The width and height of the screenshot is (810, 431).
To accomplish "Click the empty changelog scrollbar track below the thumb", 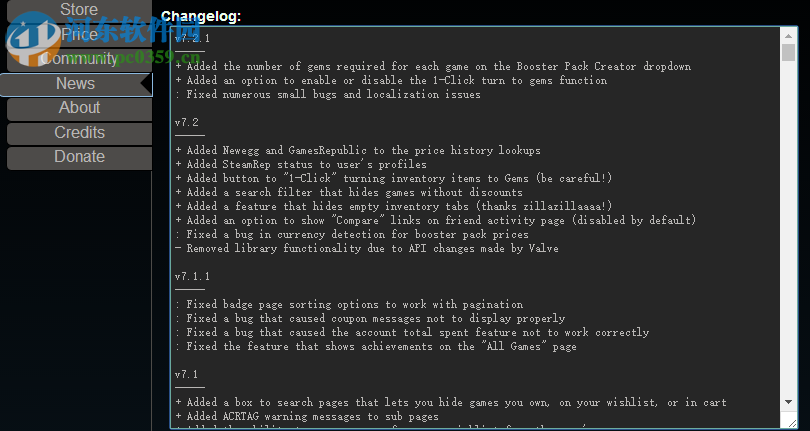I will coord(788,250).
